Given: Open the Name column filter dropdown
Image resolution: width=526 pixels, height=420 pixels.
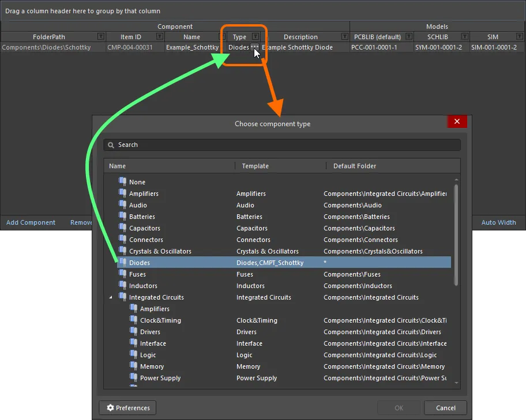Looking at the screenshot, I should 221,36.
